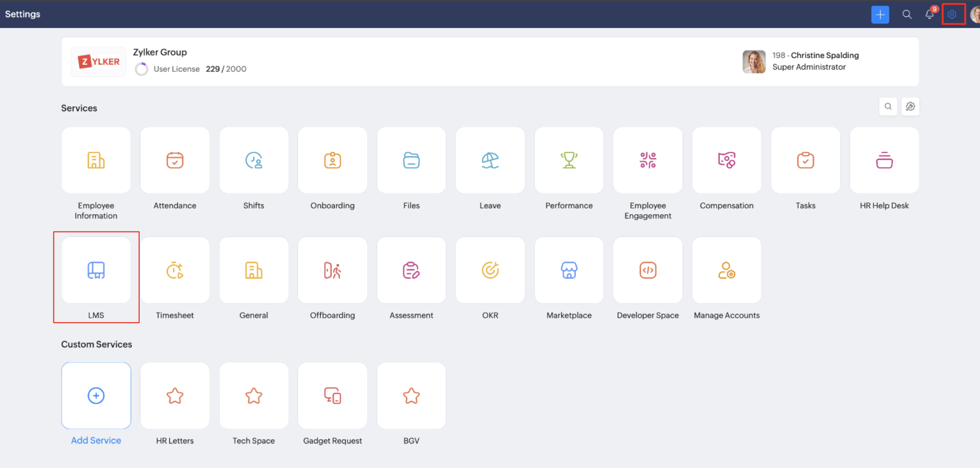Open Performance settings
980x468 pixels.
pos(569,160)
